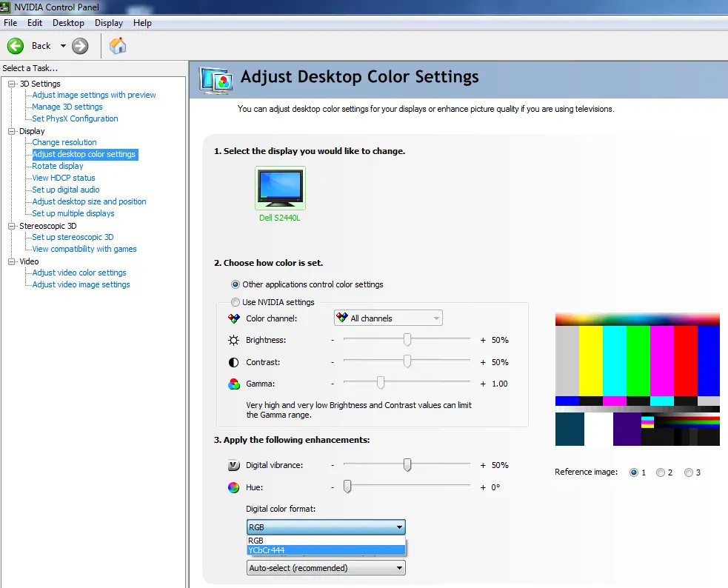
Task: Click the Forward arrow icon
Action: [80, 46]
